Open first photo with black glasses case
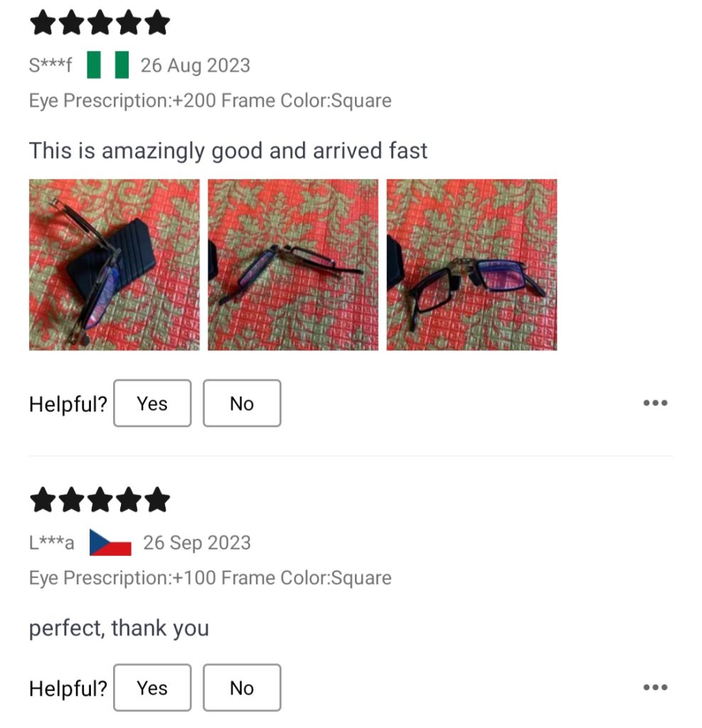The width and height of the screenshot is (702, 728). click(115, 264)
